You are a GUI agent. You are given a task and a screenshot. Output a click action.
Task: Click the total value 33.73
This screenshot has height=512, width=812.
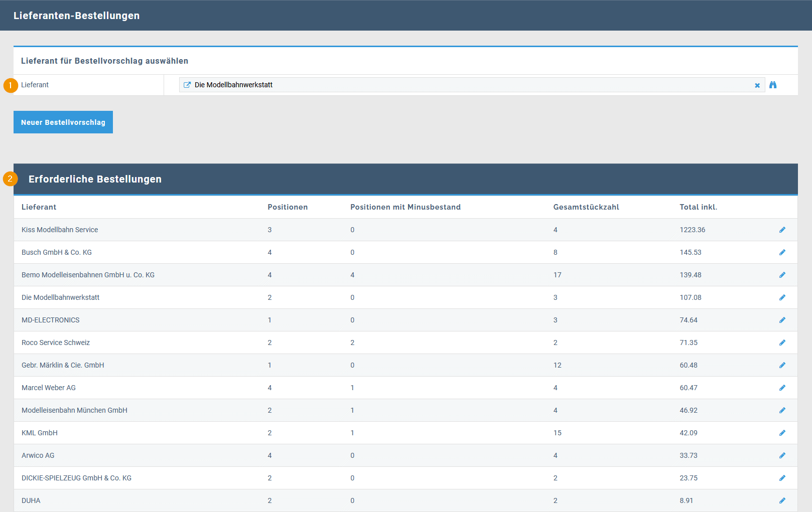(689, 455)
